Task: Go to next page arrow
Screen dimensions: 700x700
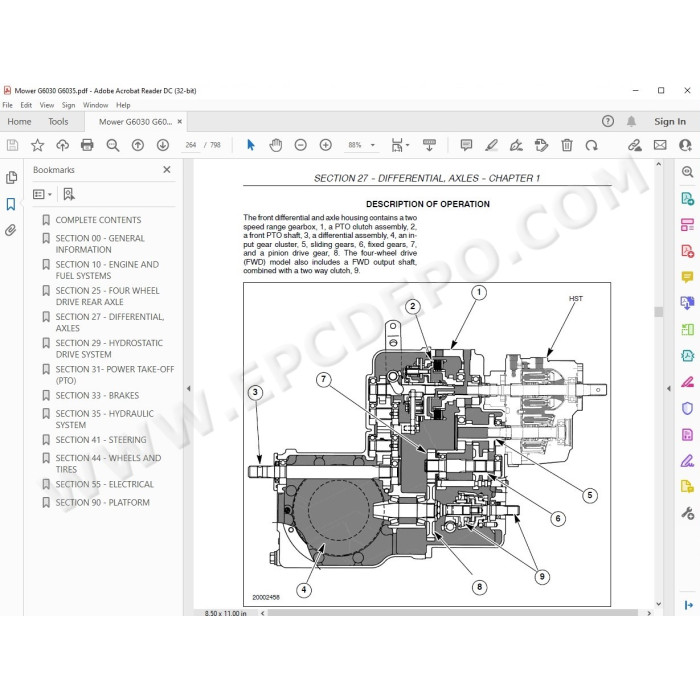Action: (x=162, y=145)
